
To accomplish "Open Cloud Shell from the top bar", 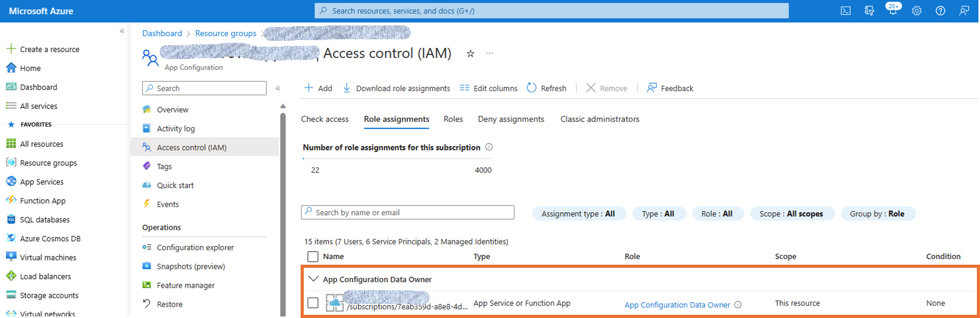I will pyautogui.click(x=845, y=11).
